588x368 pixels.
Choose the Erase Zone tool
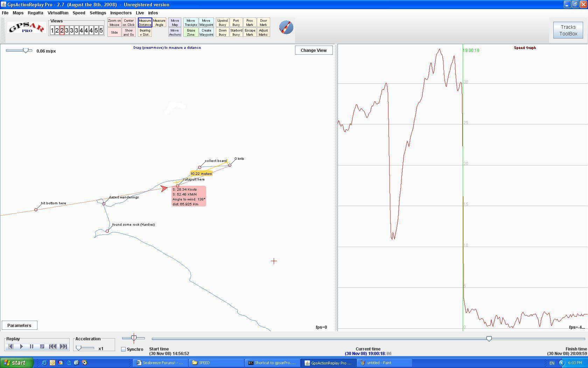[x=191, y=33]
